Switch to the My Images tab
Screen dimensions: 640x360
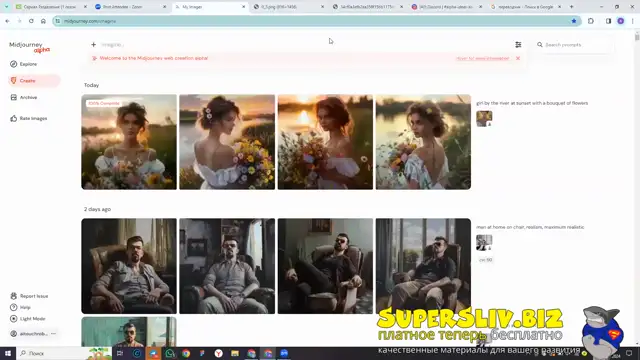click(x=209, y=7)
